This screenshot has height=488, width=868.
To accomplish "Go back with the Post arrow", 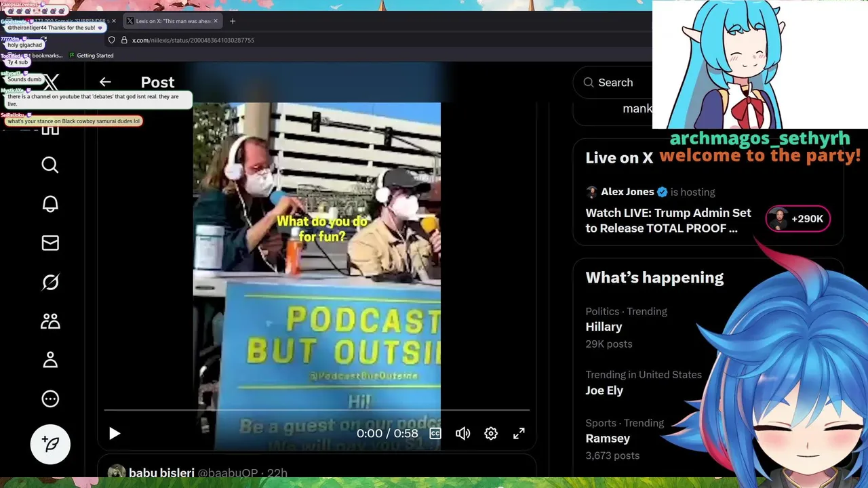I will click(105, 82).
